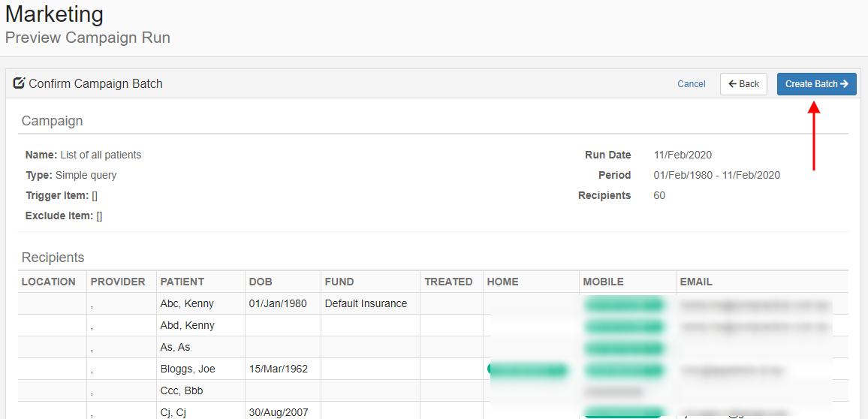Click patient Cj, Cj
This screenshot has height=419, width=868.
click(173, 412)
